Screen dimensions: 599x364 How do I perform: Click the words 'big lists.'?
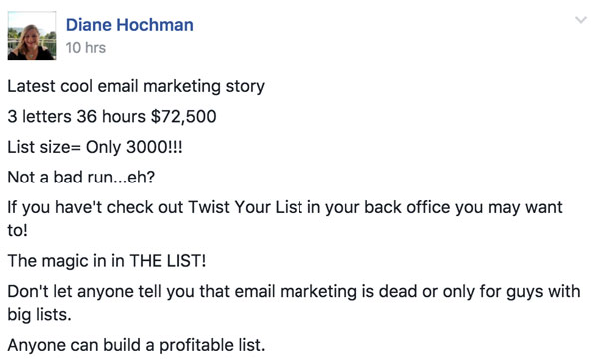coord(39,315)
